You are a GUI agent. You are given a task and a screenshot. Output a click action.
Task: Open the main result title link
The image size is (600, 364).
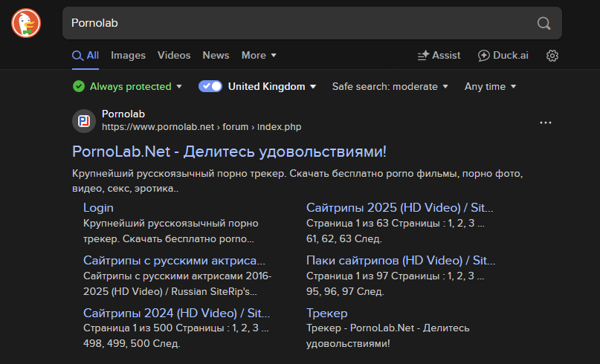(229, 152)
